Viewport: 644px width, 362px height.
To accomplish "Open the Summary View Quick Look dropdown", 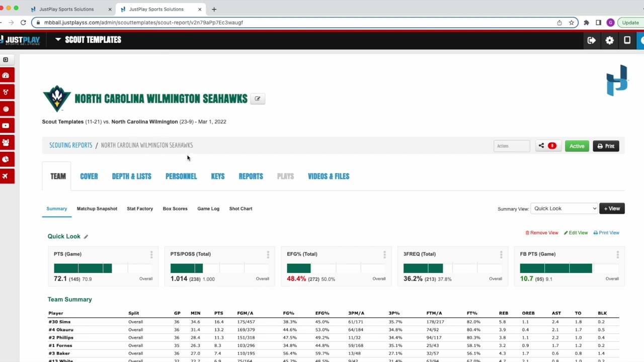I will click(x=564, y=209).
